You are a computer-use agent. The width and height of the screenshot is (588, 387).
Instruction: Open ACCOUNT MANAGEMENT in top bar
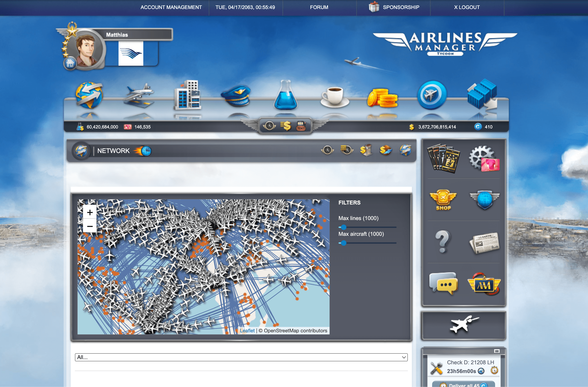pyautogui.click(x=171, y=7)
